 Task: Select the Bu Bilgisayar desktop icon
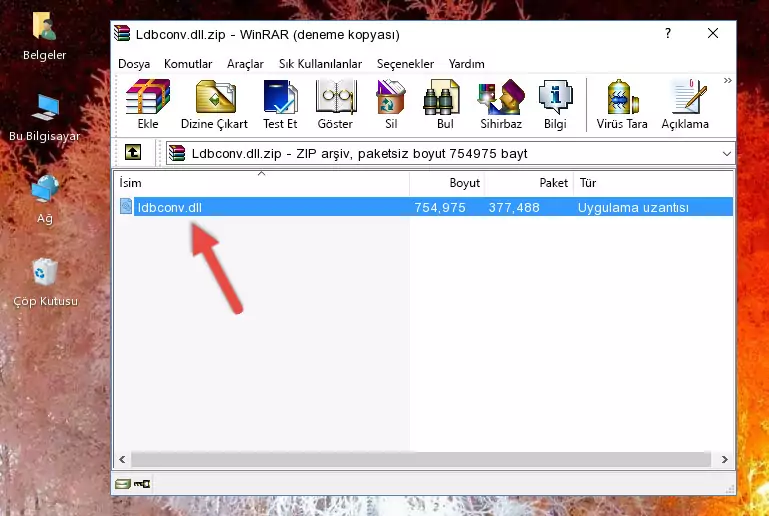[44, 118]
